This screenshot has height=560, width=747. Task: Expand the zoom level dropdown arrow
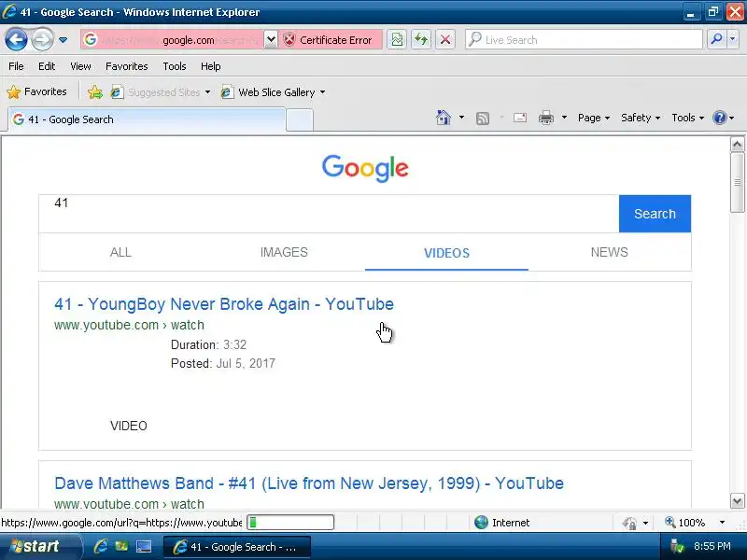tap(722, 523)
